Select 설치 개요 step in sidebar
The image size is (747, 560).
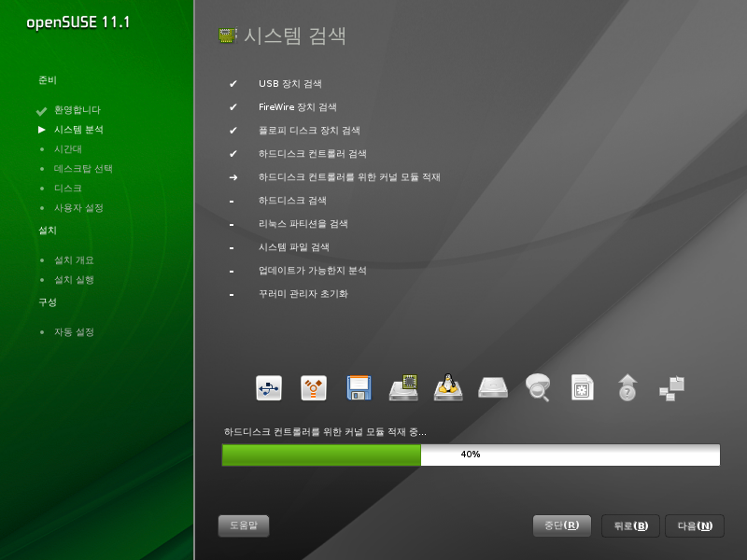74,260
